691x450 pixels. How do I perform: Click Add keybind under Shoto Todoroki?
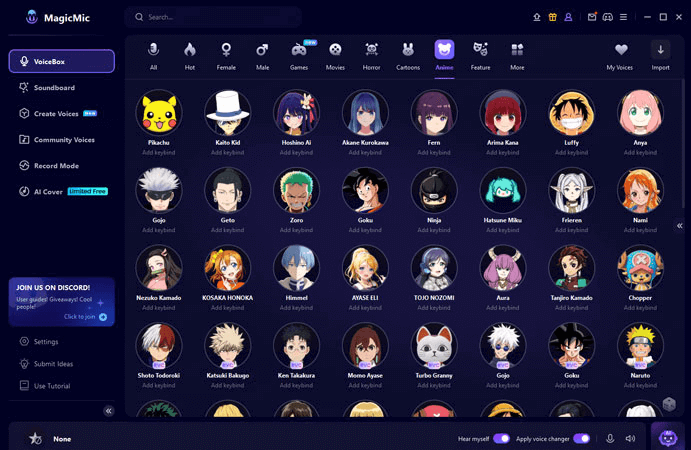pyautogui.click(x=159, y=385)
